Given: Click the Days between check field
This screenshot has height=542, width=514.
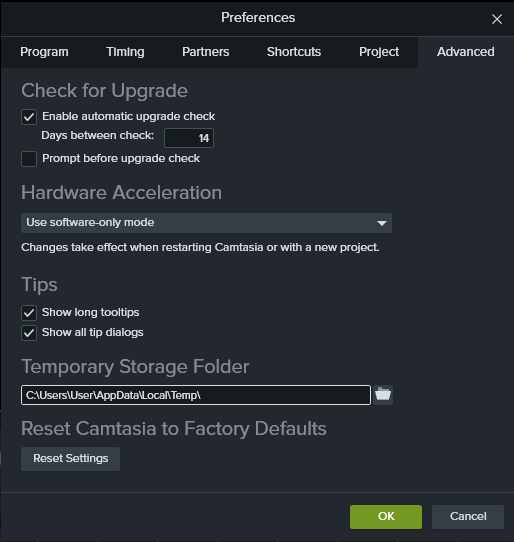Looking at the screenshot, I should (189, 138).
